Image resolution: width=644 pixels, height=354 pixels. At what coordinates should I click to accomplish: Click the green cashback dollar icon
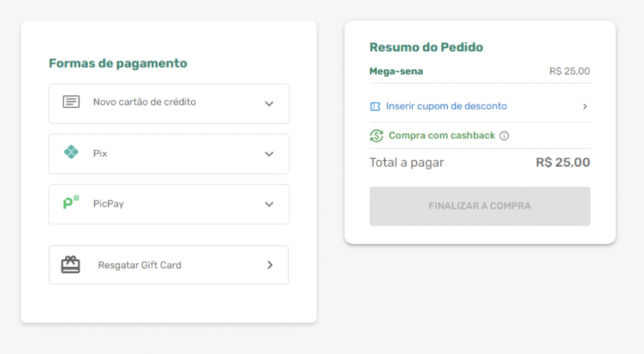tap(377, 135)
